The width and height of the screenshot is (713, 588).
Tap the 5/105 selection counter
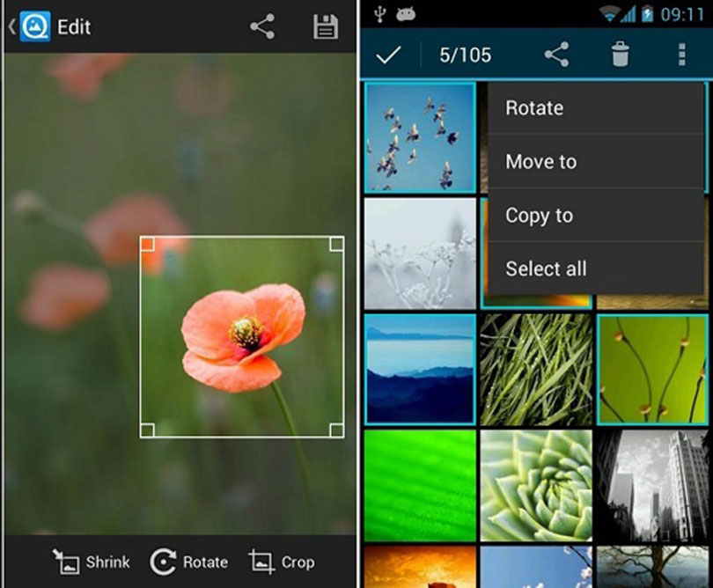(x=465, y=55)
